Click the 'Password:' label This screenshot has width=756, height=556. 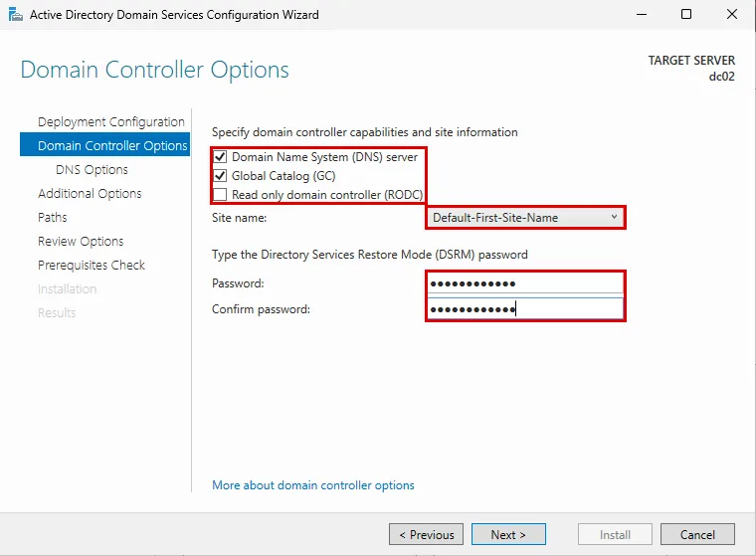tap(238, 283)
